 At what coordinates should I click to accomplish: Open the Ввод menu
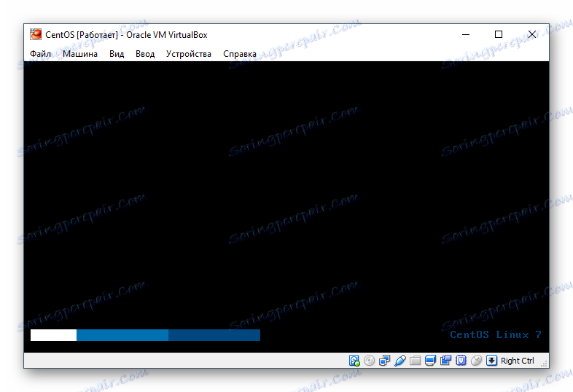tap(145, 54)
